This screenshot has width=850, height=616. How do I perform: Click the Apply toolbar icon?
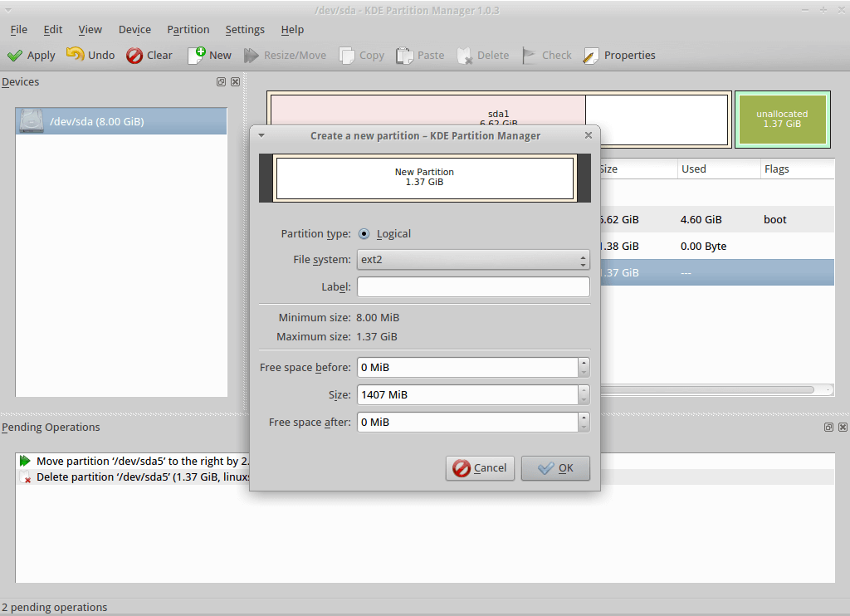coord(17,55)
